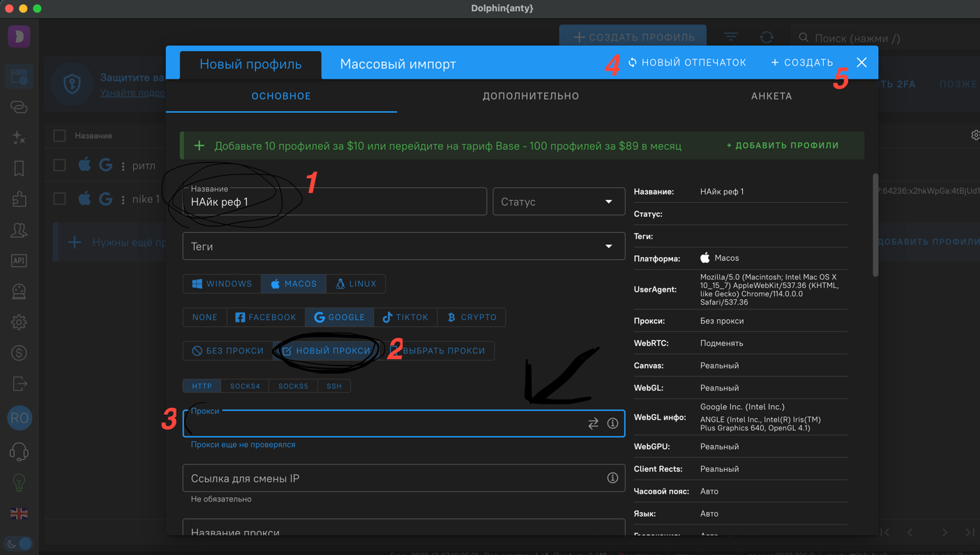Click the lightbulb tips icon in sidebar
The width and height of the screenshot is (980, 555).
(19, 482)
